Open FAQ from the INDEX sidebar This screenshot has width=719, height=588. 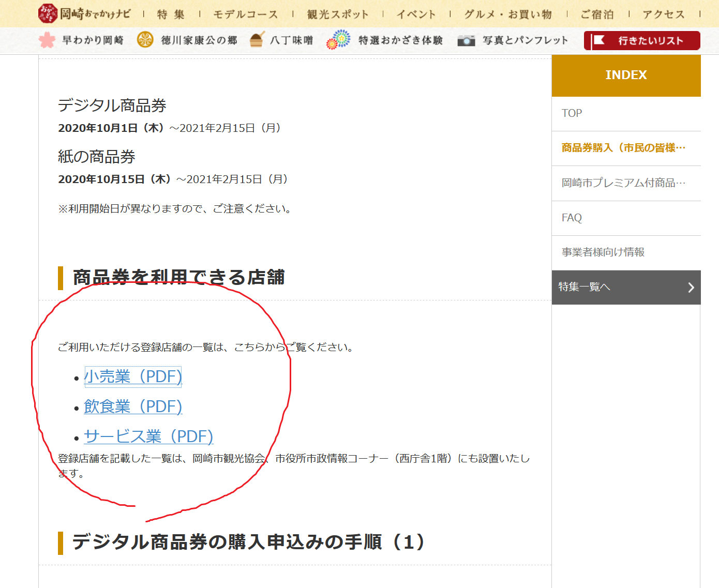point(572,218)
